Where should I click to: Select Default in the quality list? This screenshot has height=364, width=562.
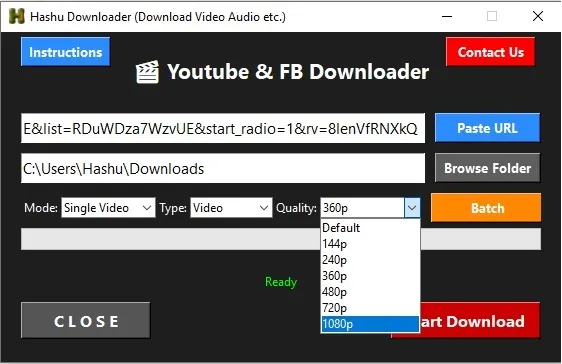point(370,228)
